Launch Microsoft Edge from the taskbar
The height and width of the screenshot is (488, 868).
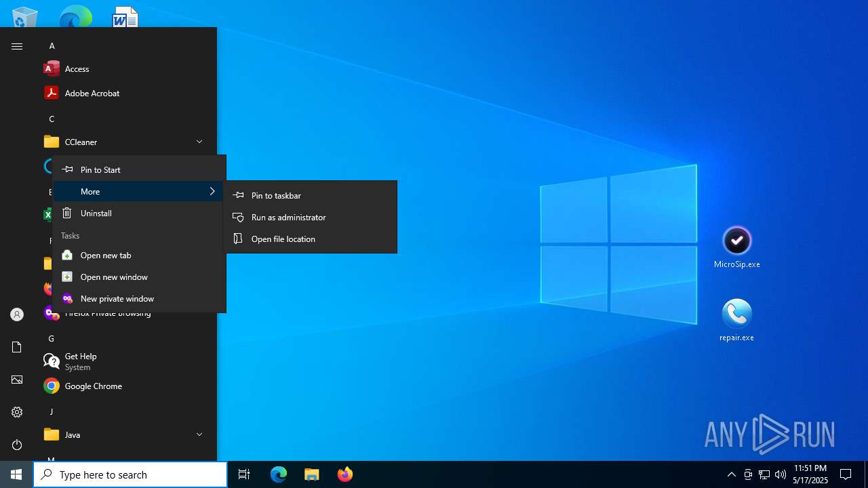(279, 474)
